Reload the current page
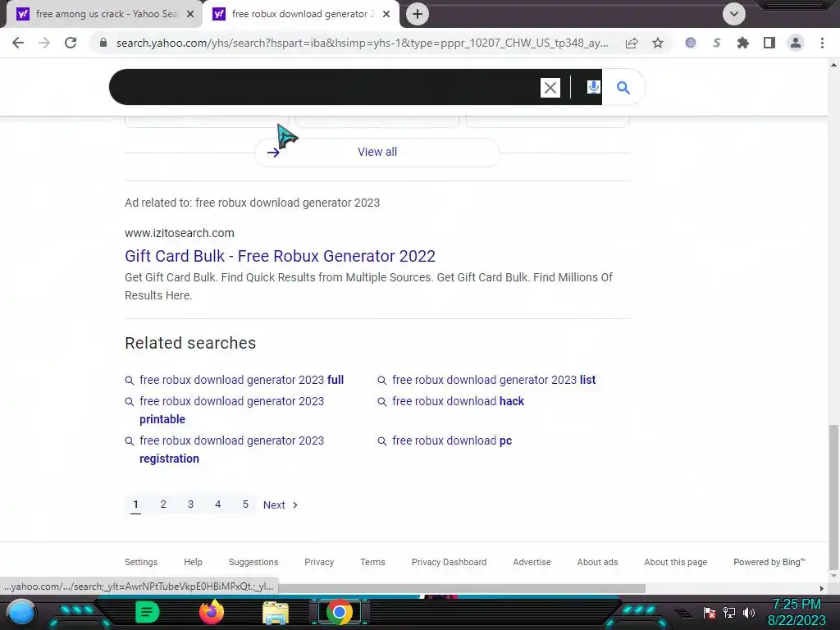Viewport: 840px width, 630px height. pos(71,43)
